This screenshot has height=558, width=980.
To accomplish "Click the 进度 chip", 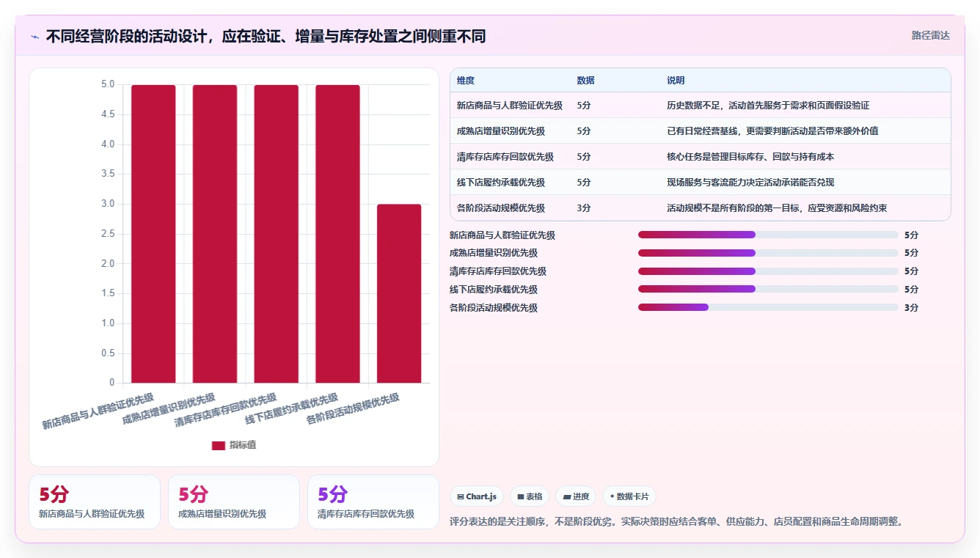I will pyautogui.click(x=576, y=496).
